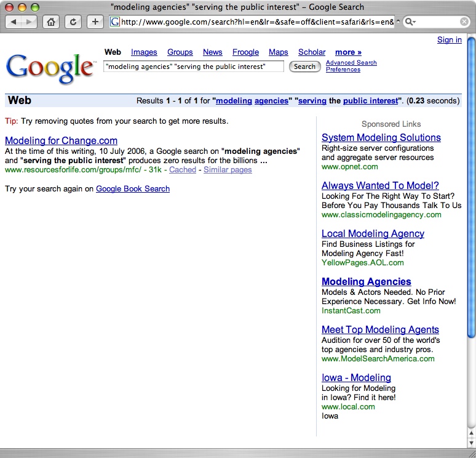
Task: Switch to the Scholar search tab
Action: click(x=312, y=52)
